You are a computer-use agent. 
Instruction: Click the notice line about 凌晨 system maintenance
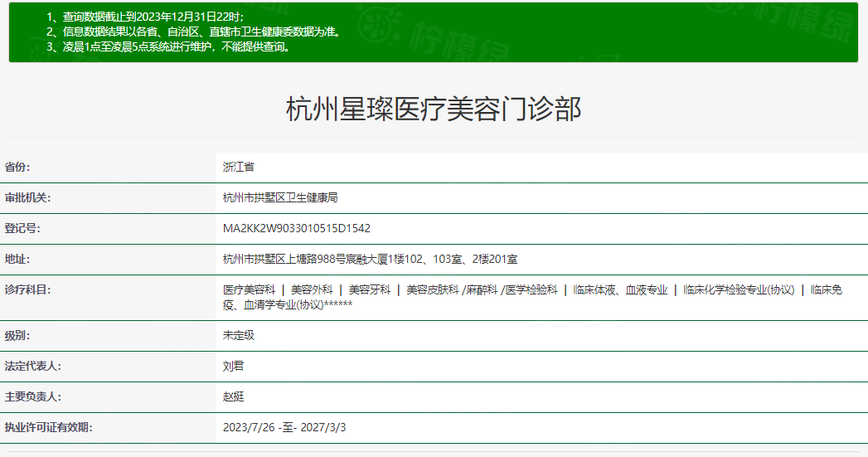coord(168,46)
